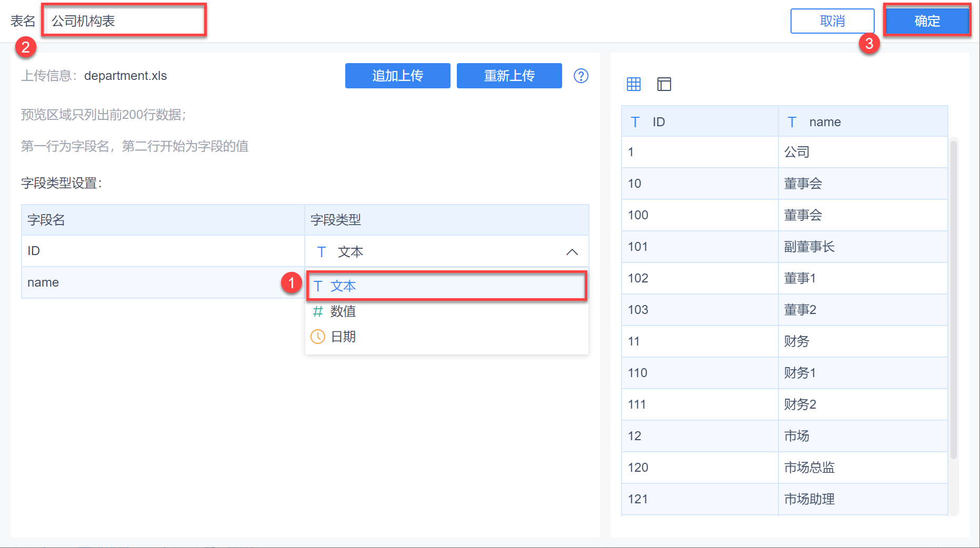Click text type icon in name column header

pos(792,122)
